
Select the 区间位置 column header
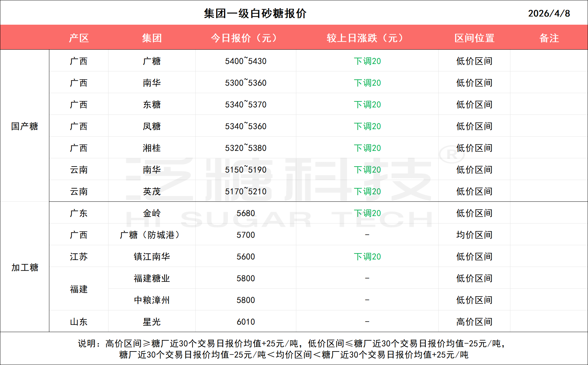(474, 38)
